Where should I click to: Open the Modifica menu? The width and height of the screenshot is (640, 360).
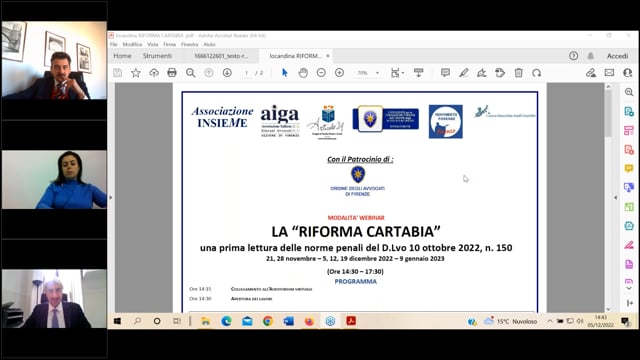click(x=132, y=44)
